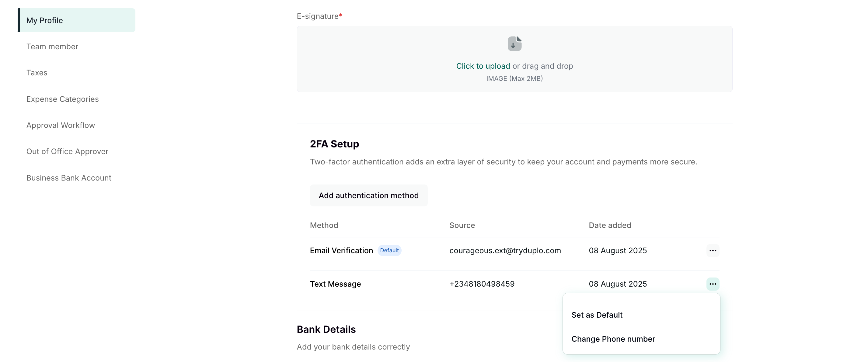The image size is (868, 362).
Task: Open Taxes settings page
Action: tap(37, 73)
